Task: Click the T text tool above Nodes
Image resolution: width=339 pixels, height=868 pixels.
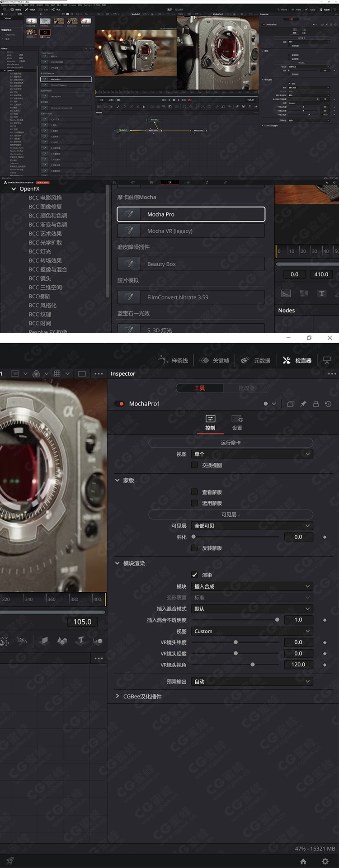Action: 322,293
